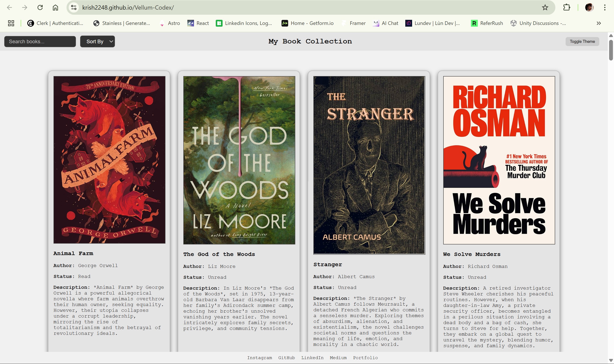
Task: Click the Animal Farm book cover
Action: 109,160
